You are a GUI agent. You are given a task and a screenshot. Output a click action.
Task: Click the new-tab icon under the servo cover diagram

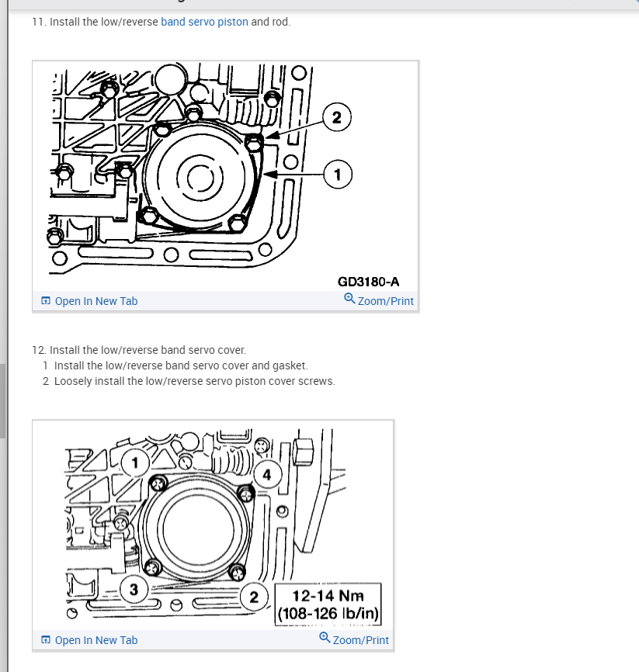46,640
